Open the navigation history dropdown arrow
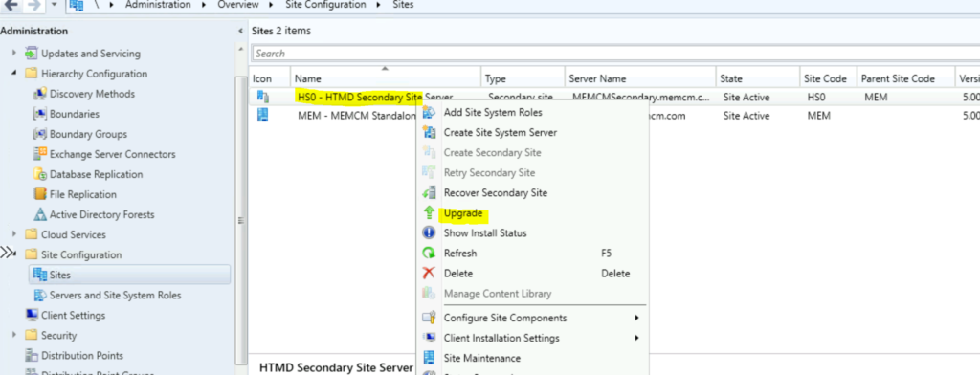 coord(55,5)
